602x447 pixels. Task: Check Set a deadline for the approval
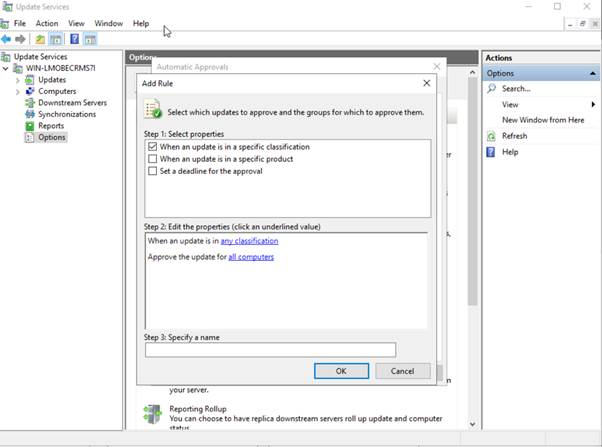click(x=152, y=171)
